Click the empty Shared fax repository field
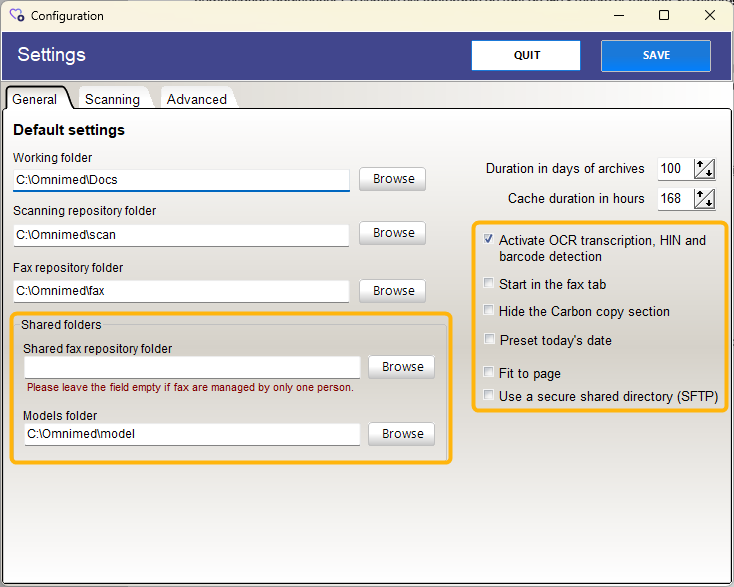 click(192, 367)
